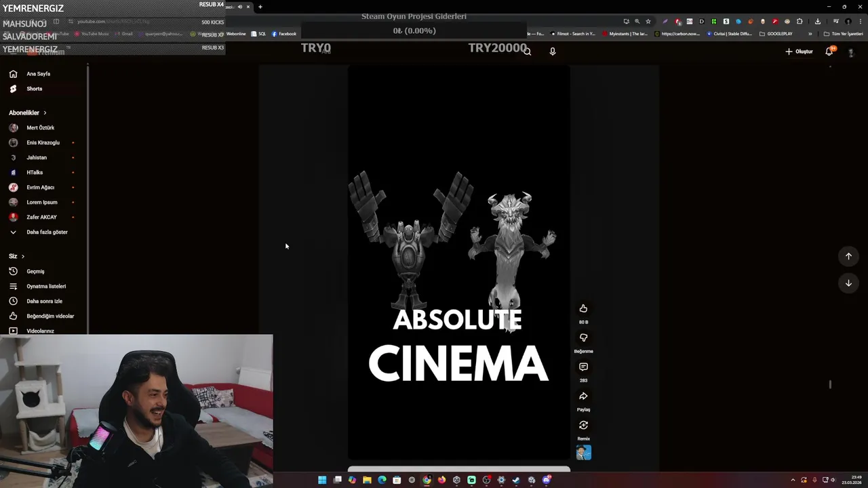
Task: Open Microsoft Edge from the taskbar
Action: [x=382, y=480]
